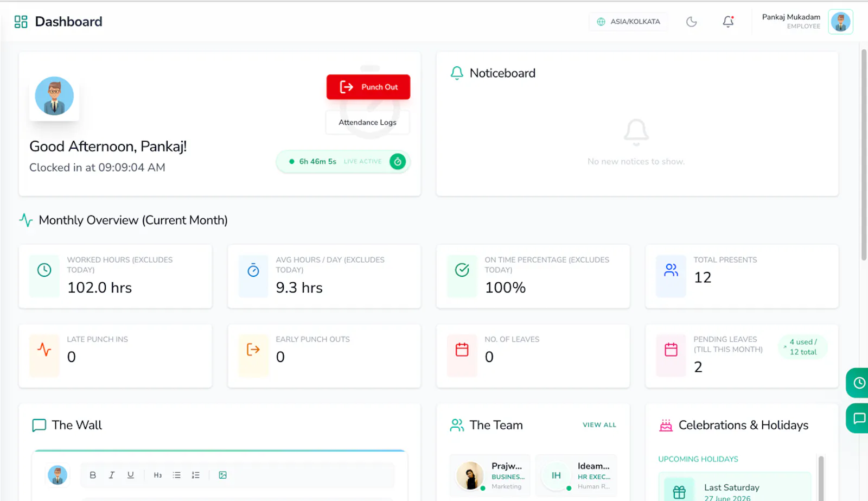Click the large profile picture on greeting card

pos(54,96)
